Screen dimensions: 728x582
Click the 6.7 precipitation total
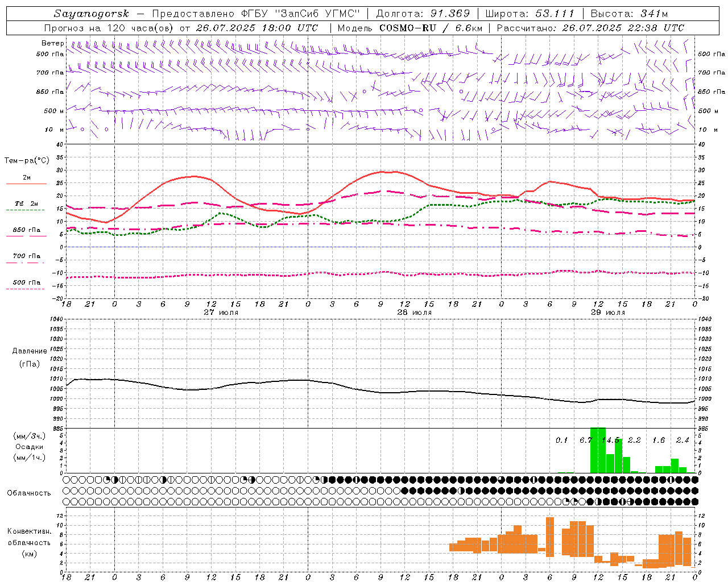tap(586, 440)
